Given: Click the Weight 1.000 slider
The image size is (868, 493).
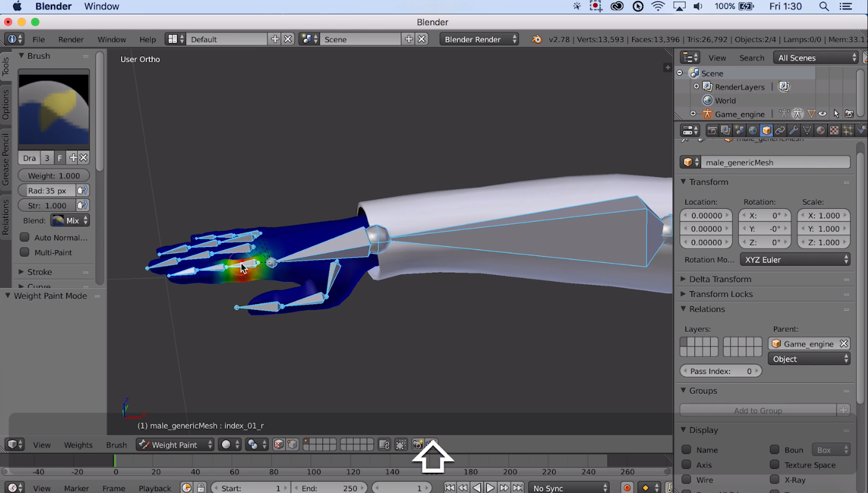Looking at the screenshot, I should 54,175.
